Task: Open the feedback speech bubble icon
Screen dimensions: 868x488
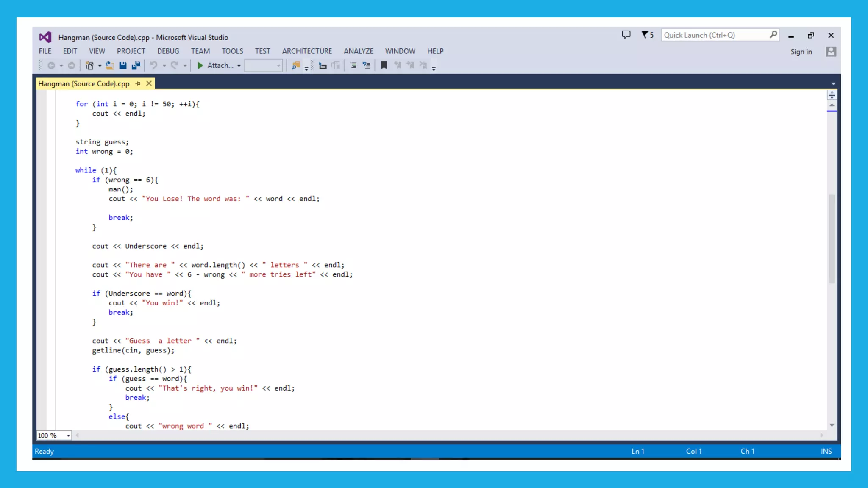Action: 626,35
